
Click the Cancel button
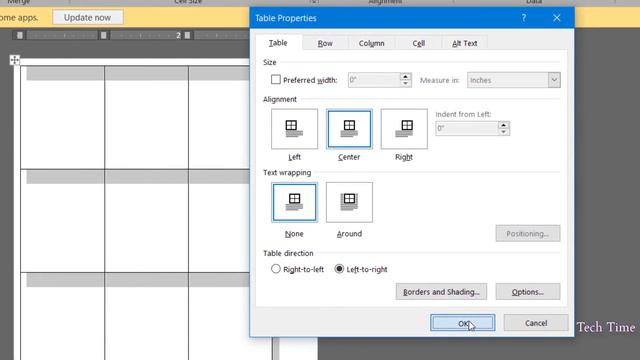click(536, 323)
